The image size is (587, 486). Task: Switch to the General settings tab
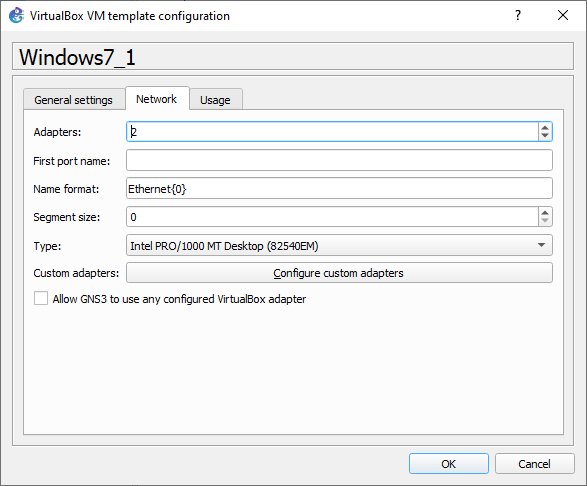coord(74,100)
